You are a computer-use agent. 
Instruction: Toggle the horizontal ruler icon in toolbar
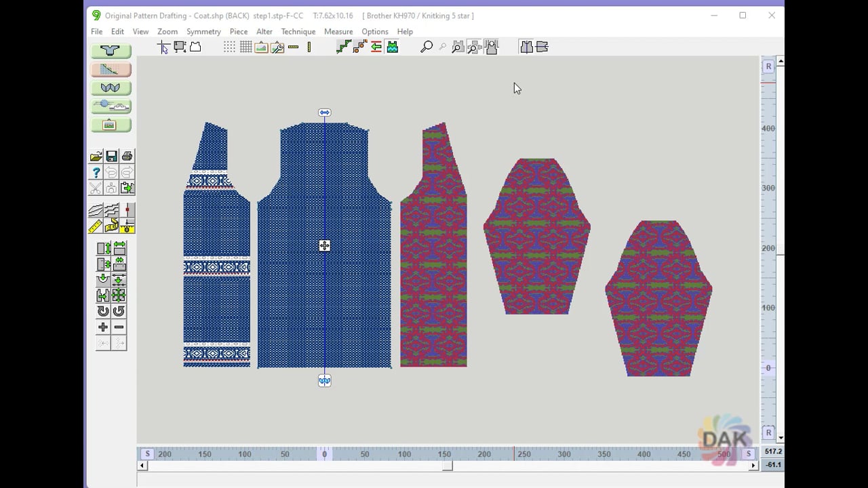(293, 47)
